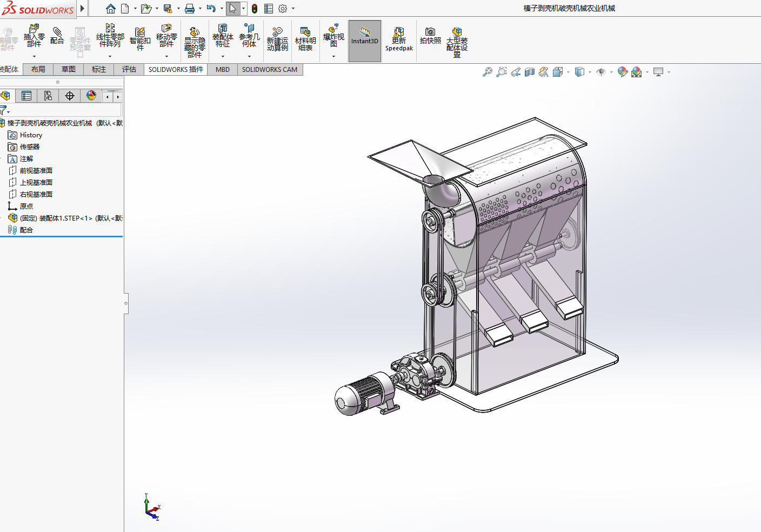This screenshot has width=761, height=532.
Task: Open 大型装配体设置 Large Assembly Settings
Action: pyautogui.click(x=457, y=42)
